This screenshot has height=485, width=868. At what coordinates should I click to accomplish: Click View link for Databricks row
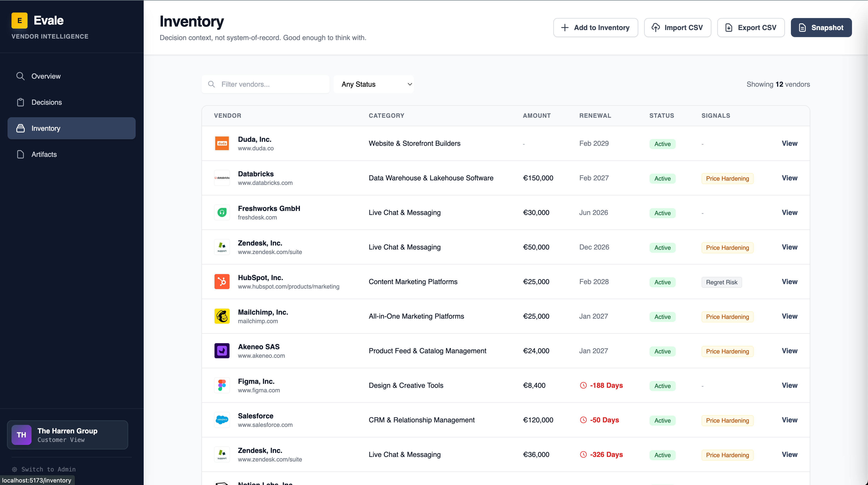(789, 178)
